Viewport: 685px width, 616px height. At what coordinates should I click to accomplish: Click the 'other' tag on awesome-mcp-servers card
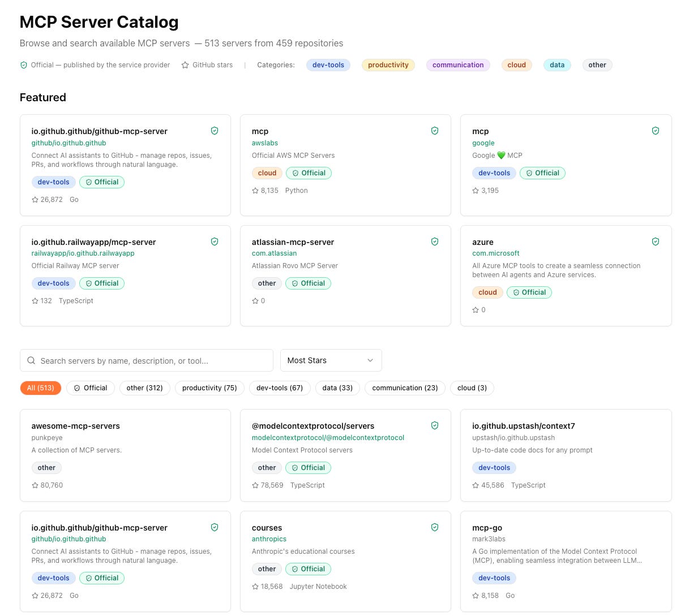[x=46, y=468]
